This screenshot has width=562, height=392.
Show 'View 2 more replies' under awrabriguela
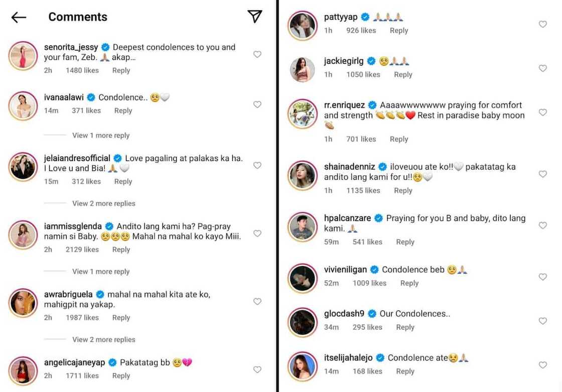[x=103, y=340]
